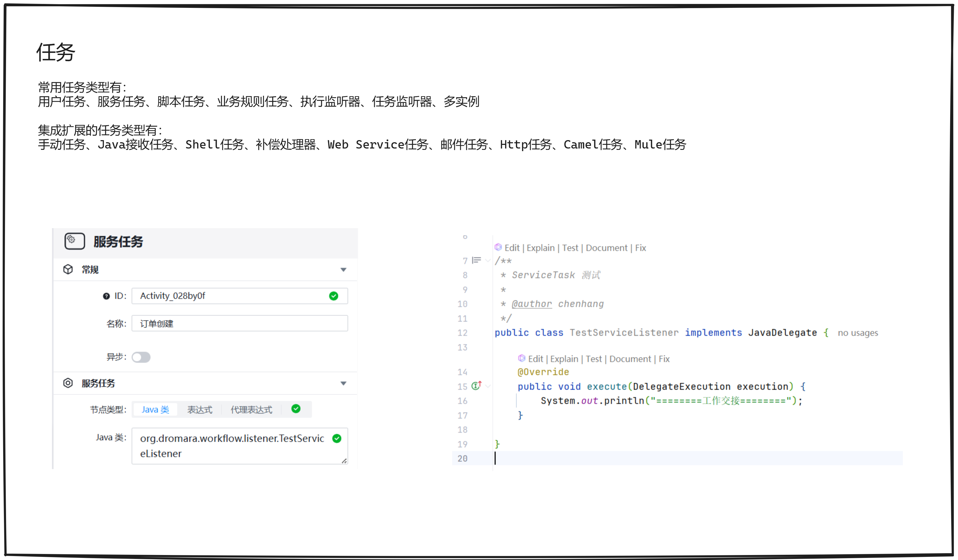Switch node type to 代理表达式

[252, 409]
